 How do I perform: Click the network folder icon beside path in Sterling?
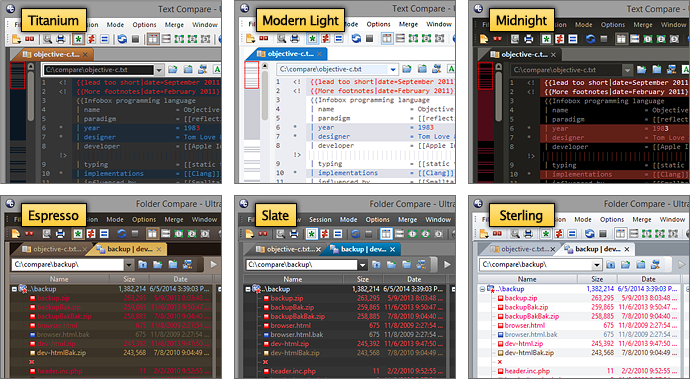(x=656, y=264)
